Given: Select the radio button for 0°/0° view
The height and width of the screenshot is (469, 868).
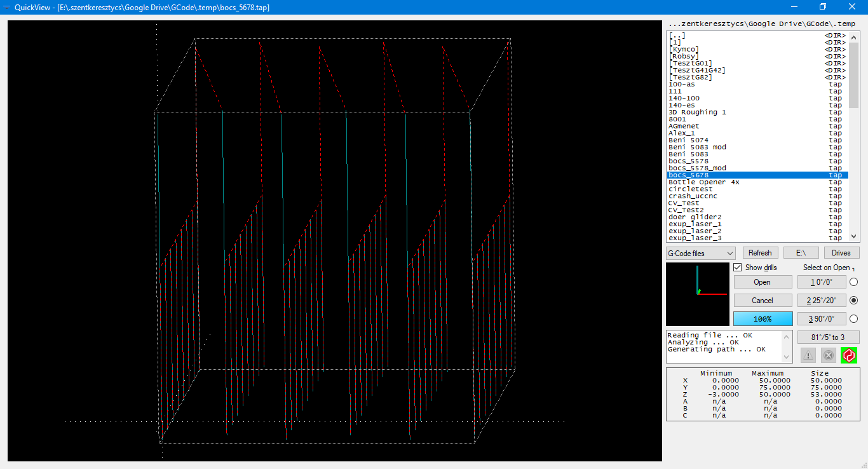Looking at the screenshot, I should point(853,282).
